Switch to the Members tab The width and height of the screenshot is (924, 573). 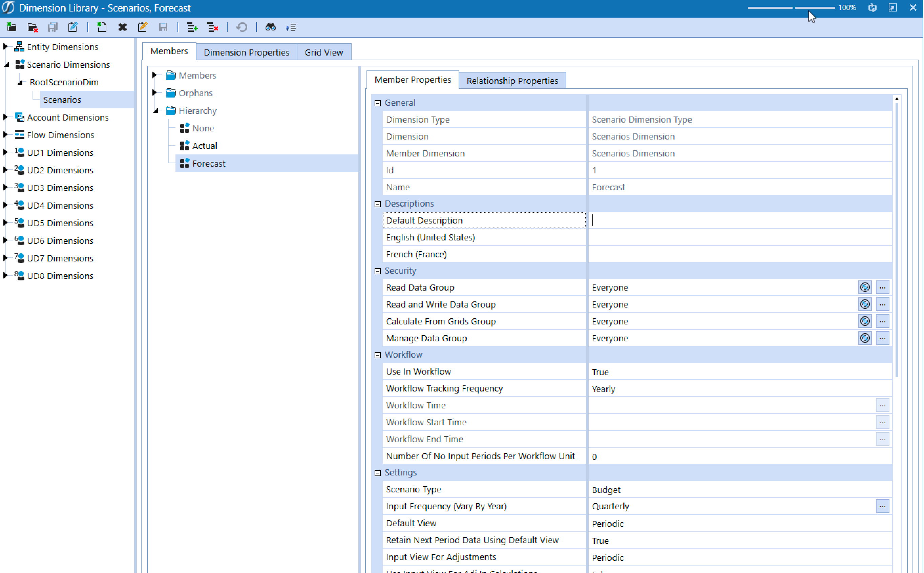click(169, 51)
